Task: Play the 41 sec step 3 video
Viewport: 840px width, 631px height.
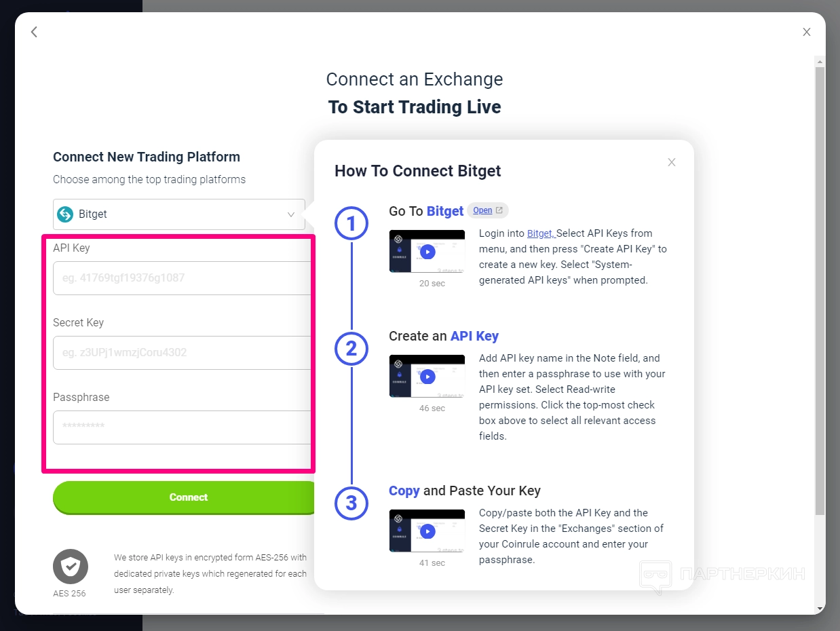Action: 427,531
